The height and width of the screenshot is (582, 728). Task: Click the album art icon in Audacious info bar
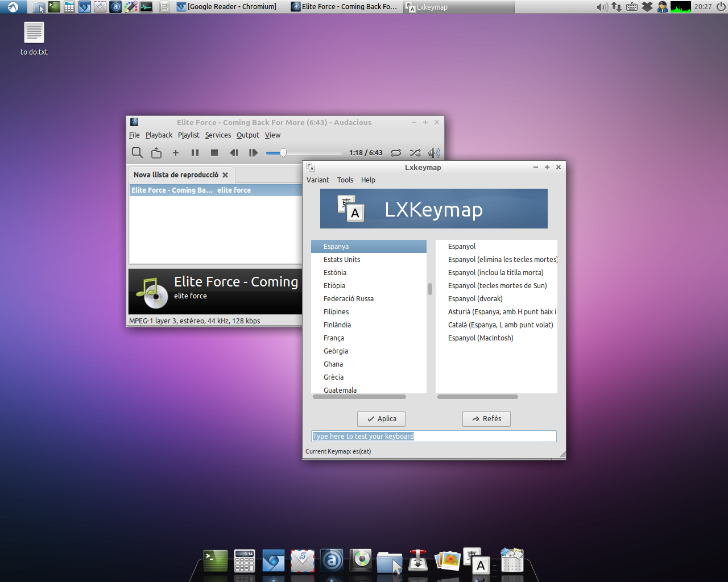point(151,292)
